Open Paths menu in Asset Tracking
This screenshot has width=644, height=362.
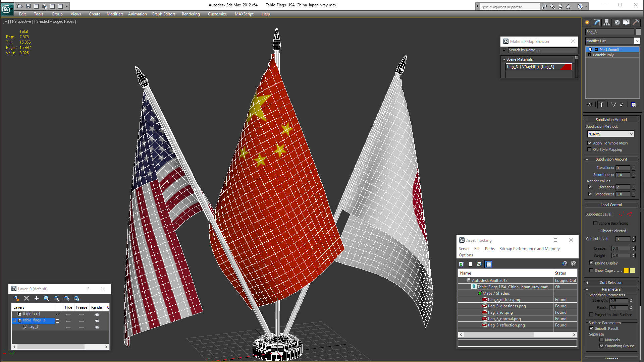(x=490, y=249)
